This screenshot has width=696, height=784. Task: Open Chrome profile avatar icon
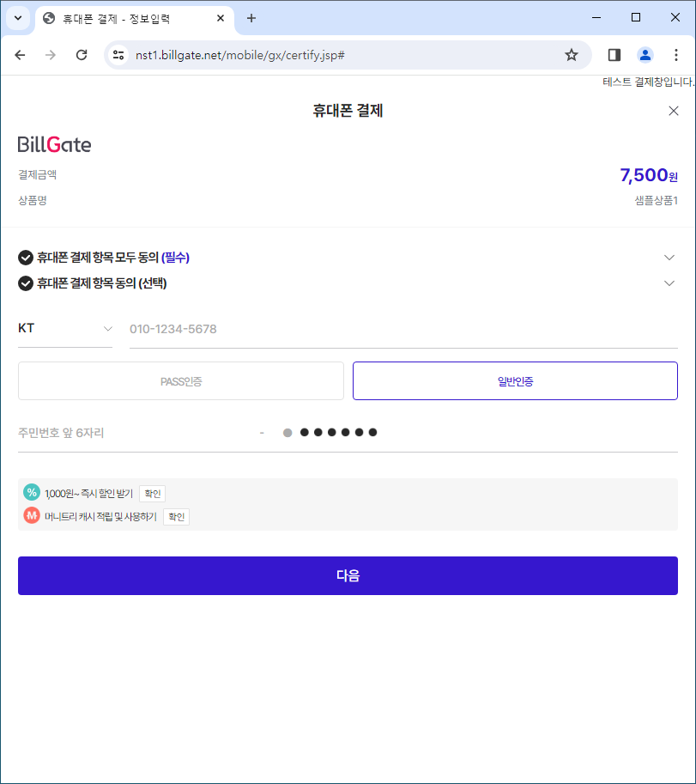click(645, 55)
